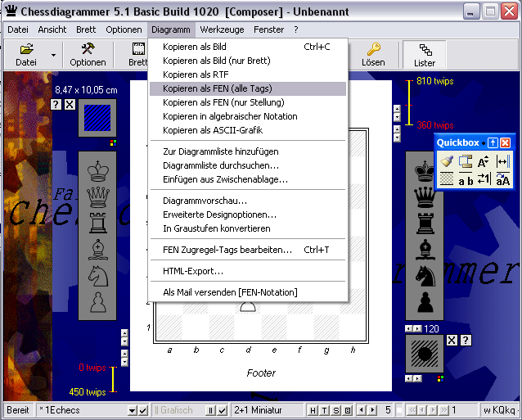The width and height of the screenshot is (522, 420).
Task: Click the black dot hatched preview swatch
Action: click(424, 354)
